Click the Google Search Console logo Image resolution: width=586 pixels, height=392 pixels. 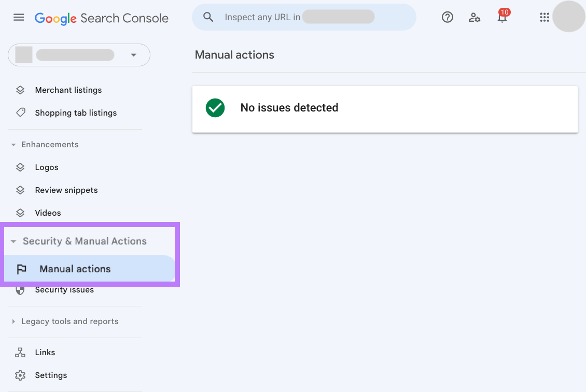(x=102, y=18)
